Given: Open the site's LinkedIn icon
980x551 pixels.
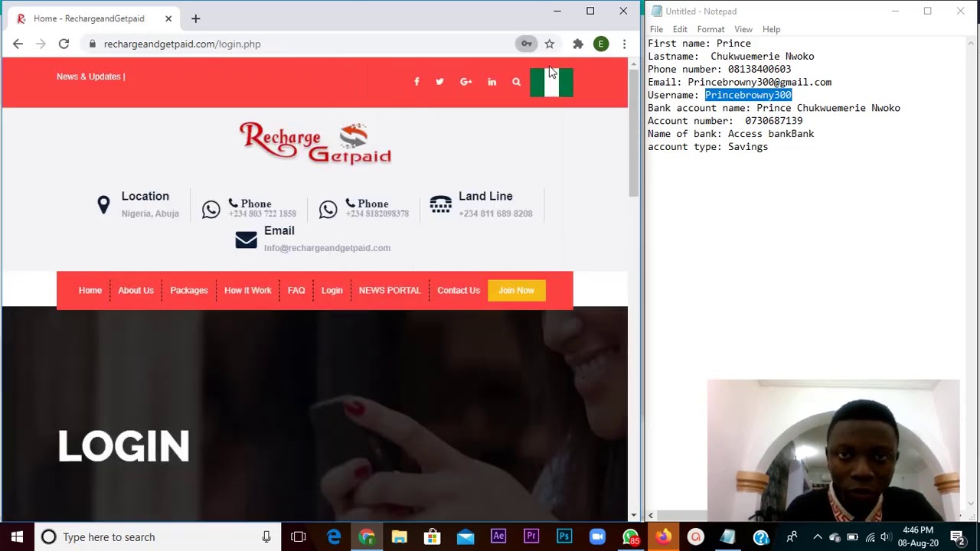Looking at the screenshot, I should click(492, 82).
